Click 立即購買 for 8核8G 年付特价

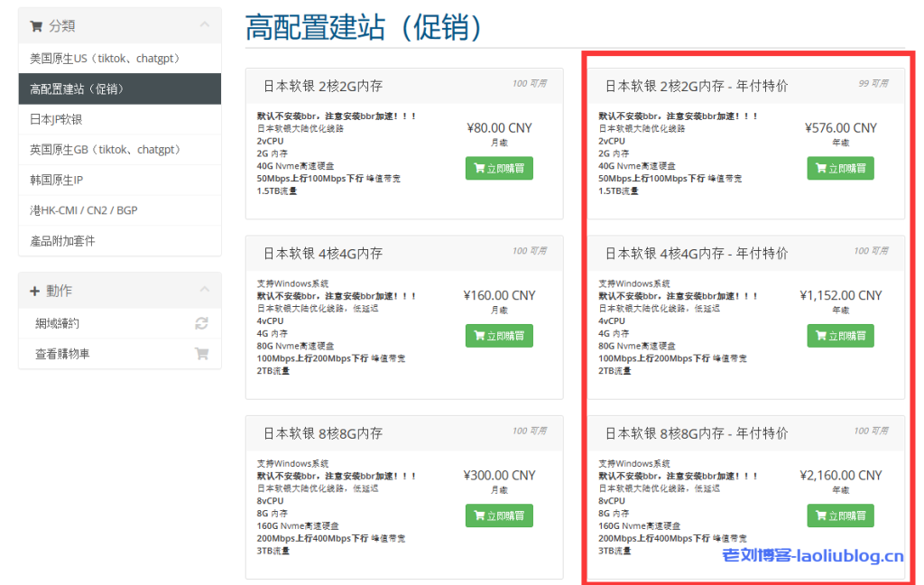(x=840, y=515)
